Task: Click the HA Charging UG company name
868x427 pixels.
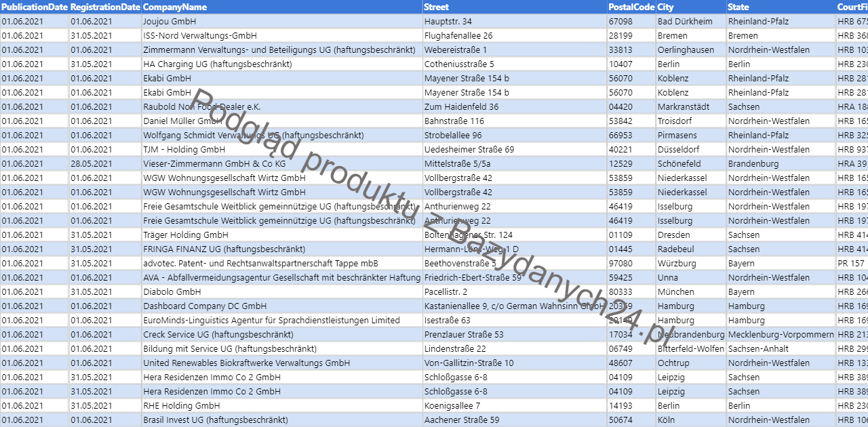Action: pyautogui.click(x=281, y=64)
